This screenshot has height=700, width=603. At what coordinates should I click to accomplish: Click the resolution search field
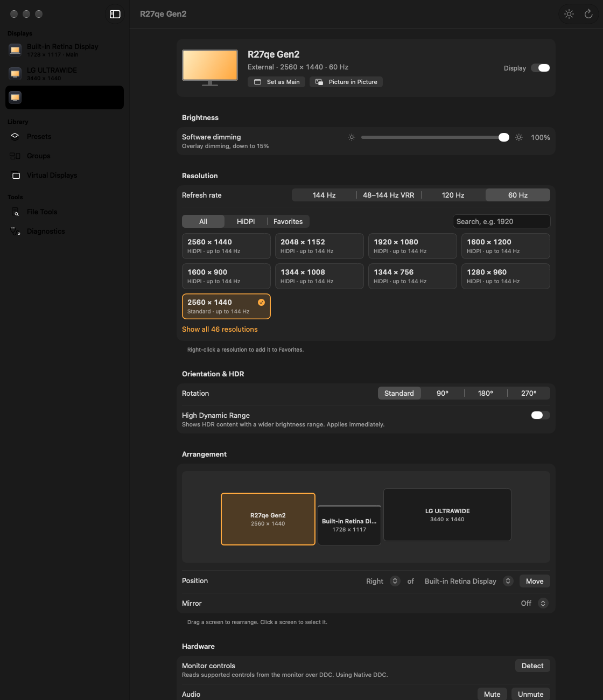pos(501,221)
